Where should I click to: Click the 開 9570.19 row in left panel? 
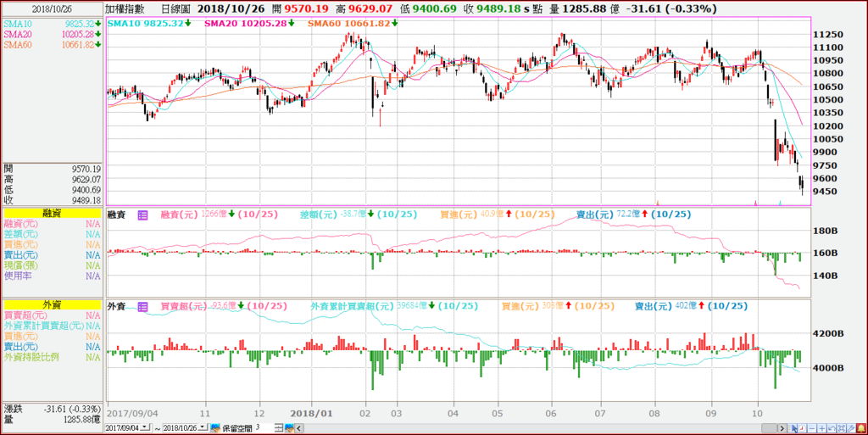click(x=52, y=169)
